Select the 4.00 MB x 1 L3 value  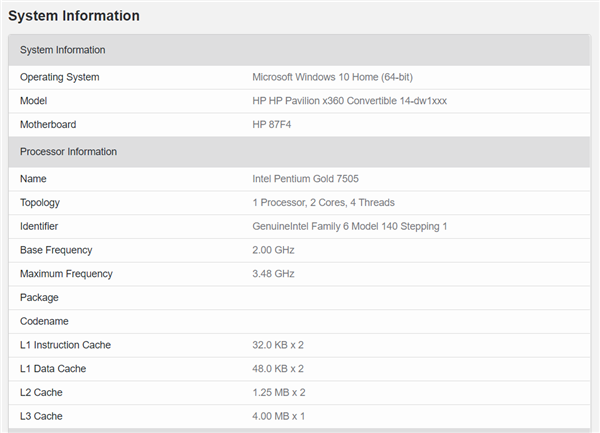pyautogui.click(x=278, y=415)
